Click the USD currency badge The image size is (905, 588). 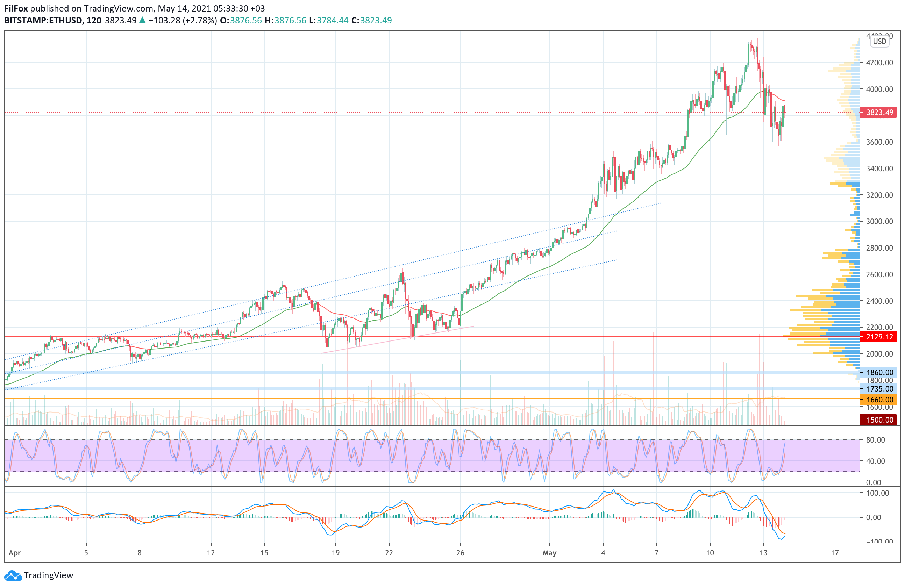879,42
